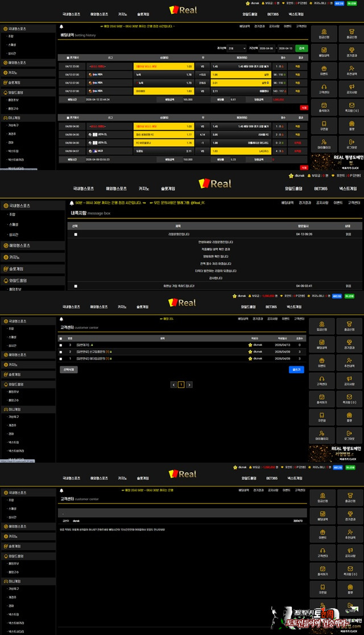Click notification bell on 내쪽지함 message box page
Image resolution: width=364 pixels, height=635 pixels.
72,203
